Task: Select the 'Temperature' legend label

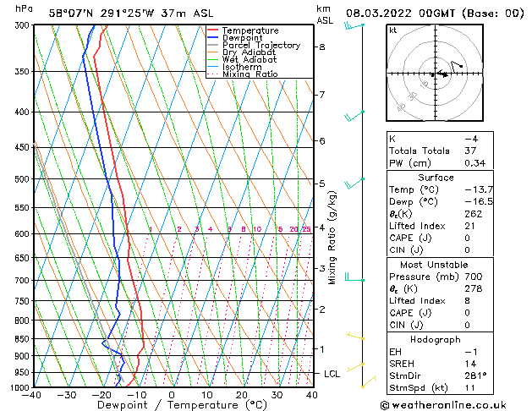Action: tap(250, 30)
